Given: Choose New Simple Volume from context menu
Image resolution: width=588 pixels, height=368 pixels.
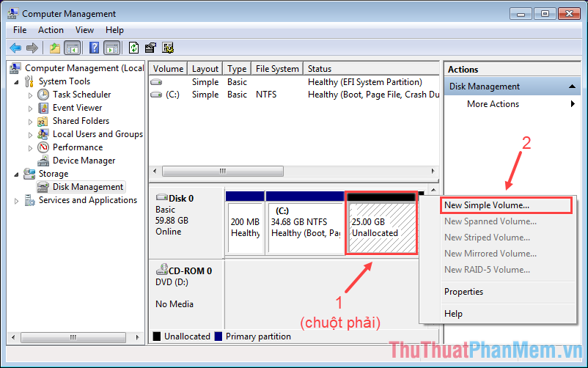Looking at the screenshot, I should pos(506,205).
